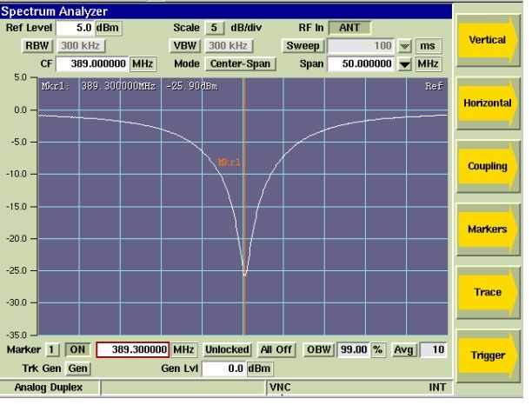The image size is (532, 405).
Task: Click the VBW button
Action: [188, 46]
